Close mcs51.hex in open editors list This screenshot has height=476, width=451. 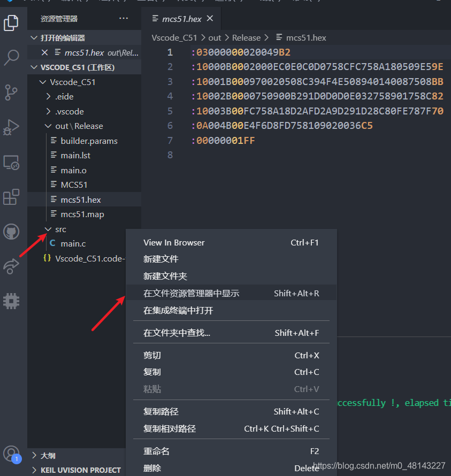coord(44,52)
